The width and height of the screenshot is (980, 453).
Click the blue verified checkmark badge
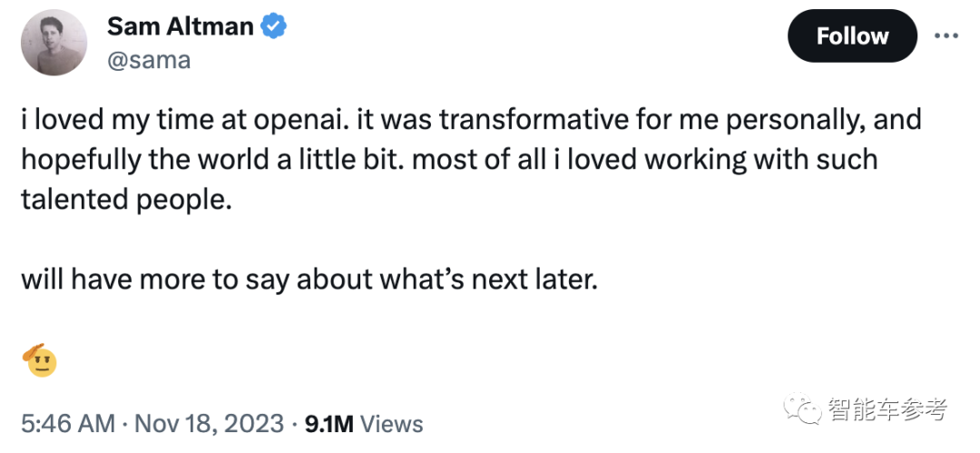click(x=274, y=27)
